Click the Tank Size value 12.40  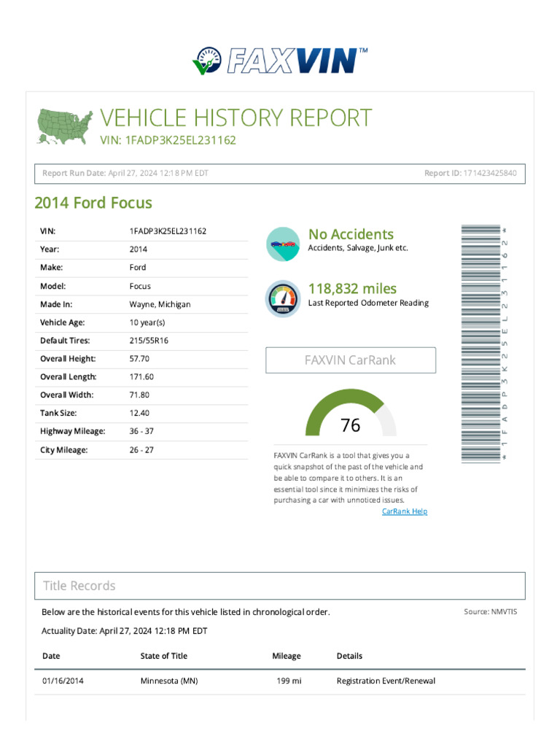tap(139, 413)
